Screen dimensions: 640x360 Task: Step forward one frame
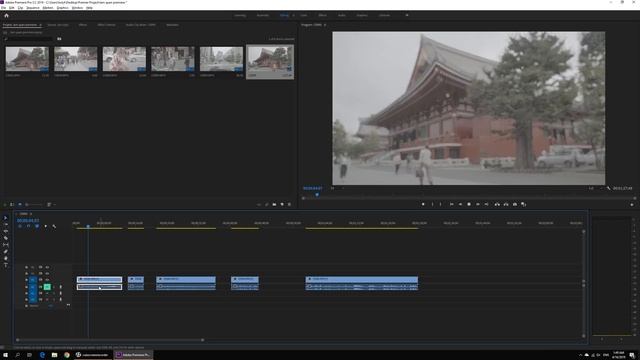(x=478, y=204)
